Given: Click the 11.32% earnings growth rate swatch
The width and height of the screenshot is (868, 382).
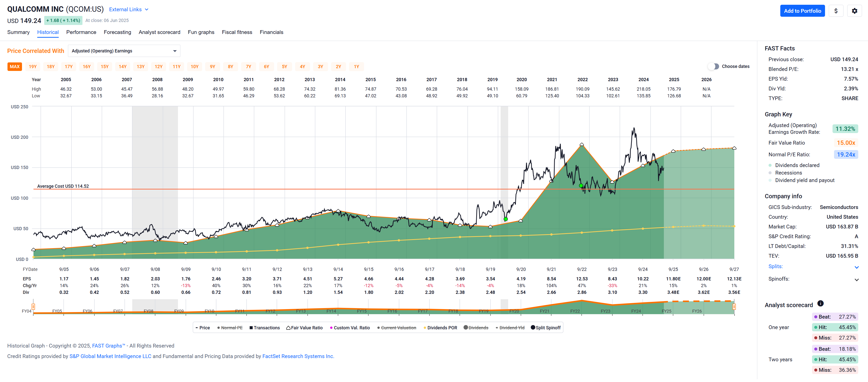Looking at the screenshot, I should point(845,129).
